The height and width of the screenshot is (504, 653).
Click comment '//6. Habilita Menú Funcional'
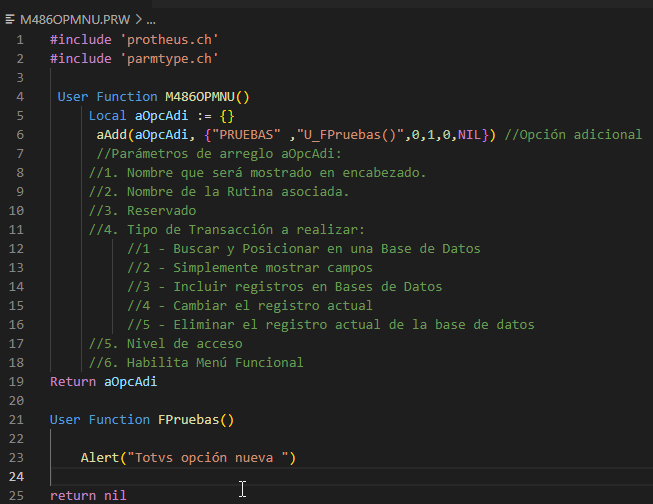(196, 363)
